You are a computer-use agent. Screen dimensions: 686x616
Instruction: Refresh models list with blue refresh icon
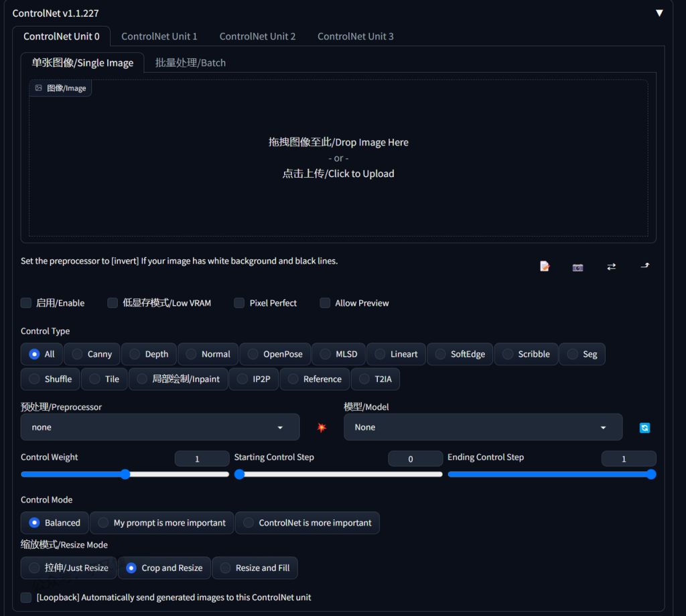coord(644,428)
